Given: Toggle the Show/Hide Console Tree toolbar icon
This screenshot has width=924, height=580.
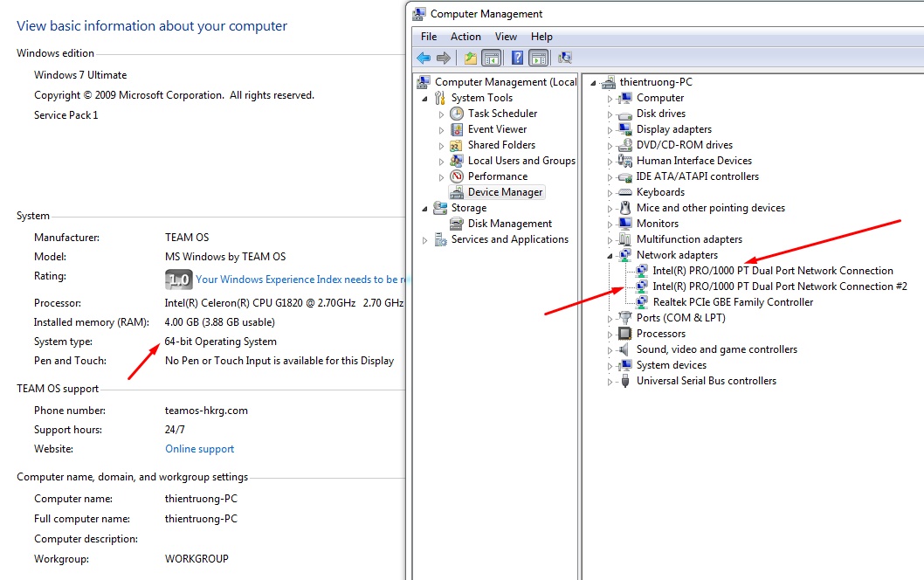Looking at the screenshot, I should coord(491,58).
